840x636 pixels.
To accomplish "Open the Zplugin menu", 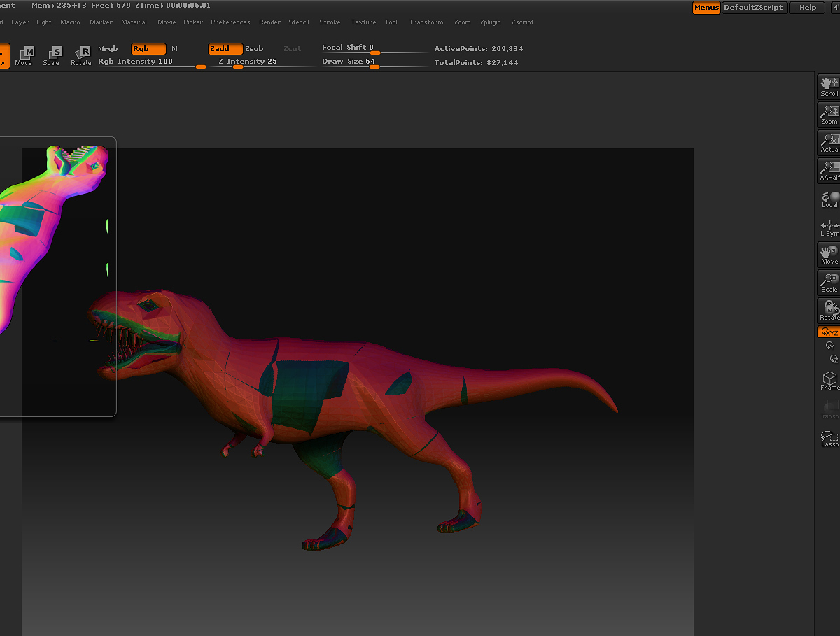I will 490,22.
